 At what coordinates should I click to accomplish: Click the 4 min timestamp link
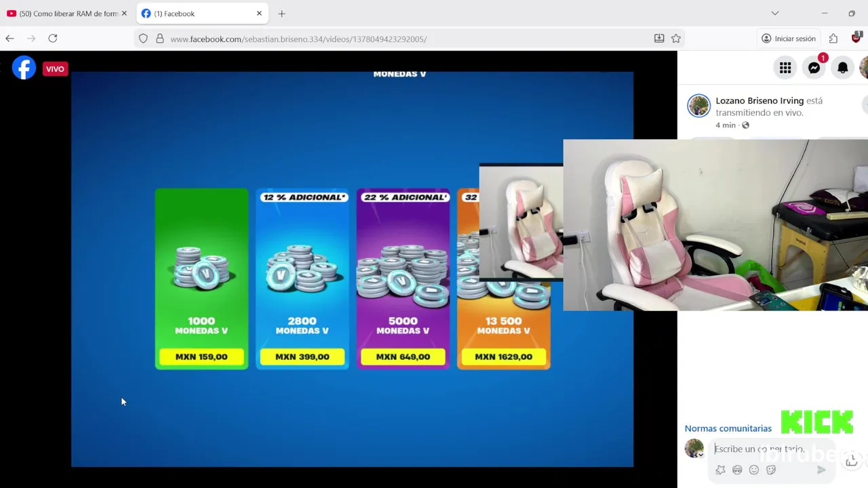(725, 125)
